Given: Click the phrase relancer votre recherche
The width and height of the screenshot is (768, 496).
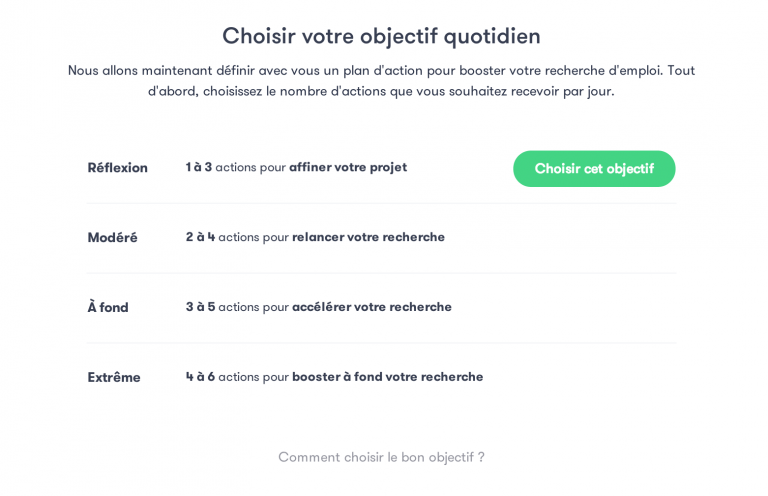Looking at the screenshot, I should coord(368,237).
